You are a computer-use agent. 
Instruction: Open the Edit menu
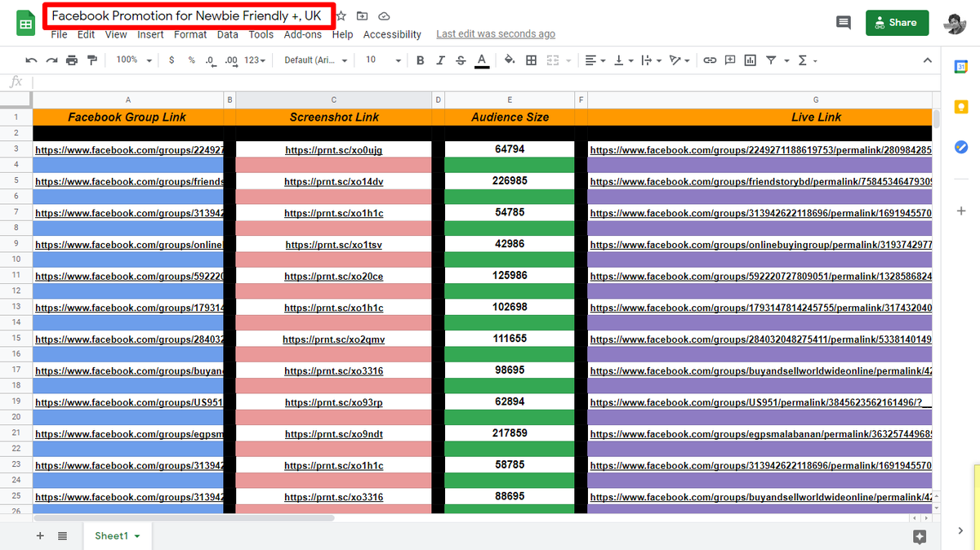86,34
